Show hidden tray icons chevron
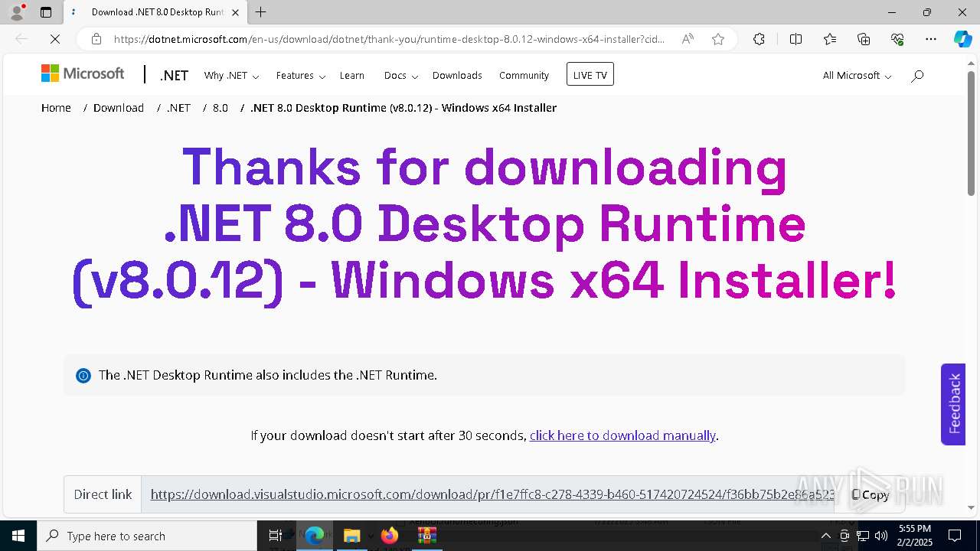This screenshot has height=551, width=980. tap(825, 536)
